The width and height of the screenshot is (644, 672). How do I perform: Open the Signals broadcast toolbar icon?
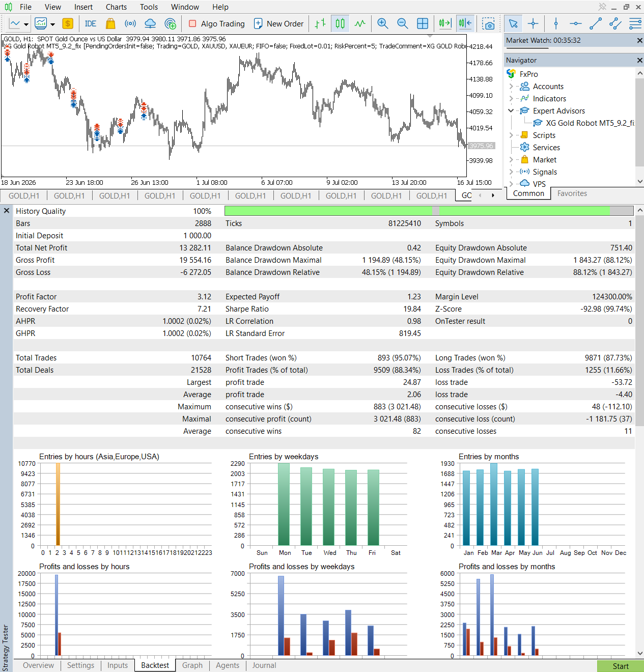coord(130,24)
